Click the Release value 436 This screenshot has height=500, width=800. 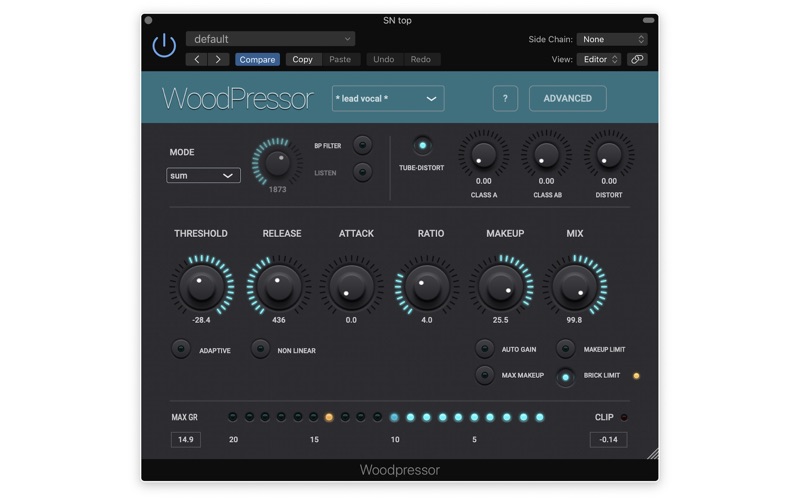pos(279,320)
